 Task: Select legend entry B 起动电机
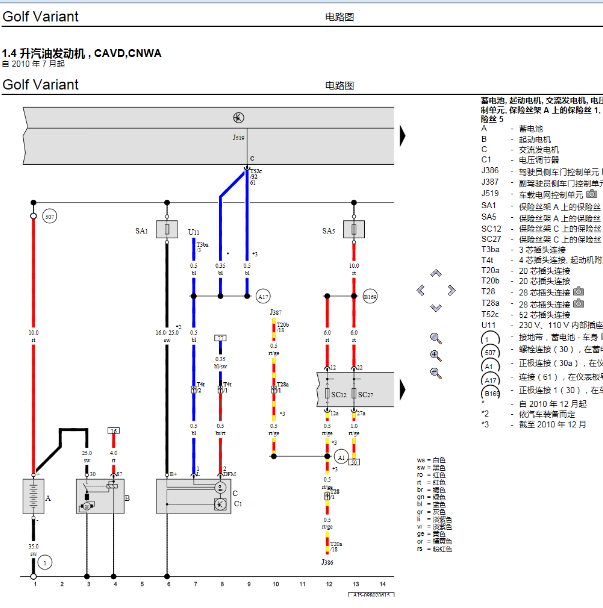pyautogui.click(x=516, y=139)
